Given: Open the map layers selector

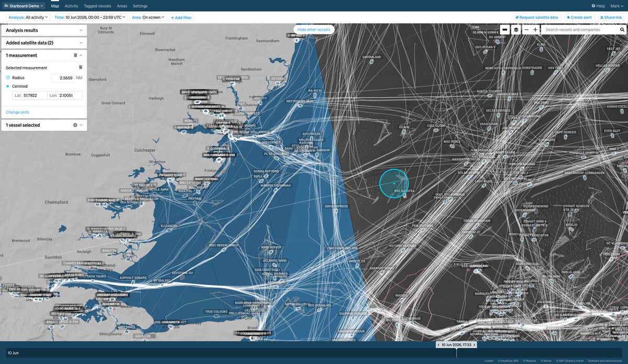Looking at the screenshot, I should [x=516, y=30].
